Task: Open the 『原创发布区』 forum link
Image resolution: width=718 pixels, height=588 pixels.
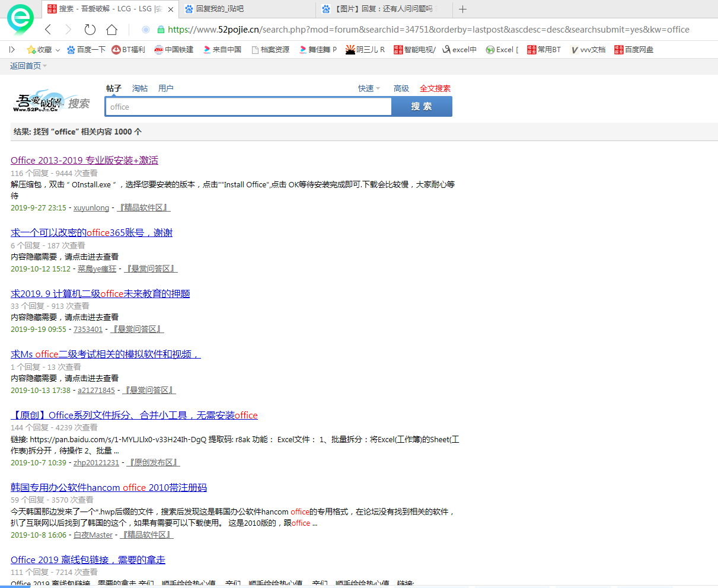Action: click(153, 463)
